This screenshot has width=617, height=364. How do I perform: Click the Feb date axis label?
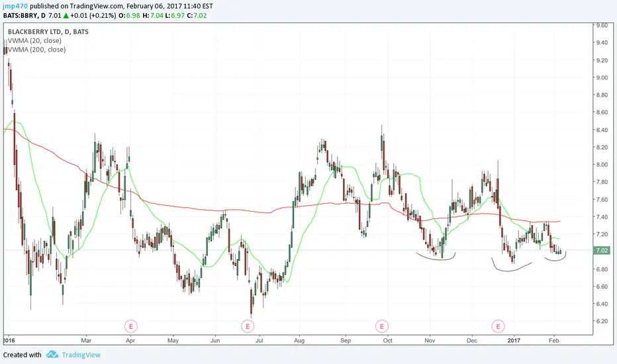[553, 340]
